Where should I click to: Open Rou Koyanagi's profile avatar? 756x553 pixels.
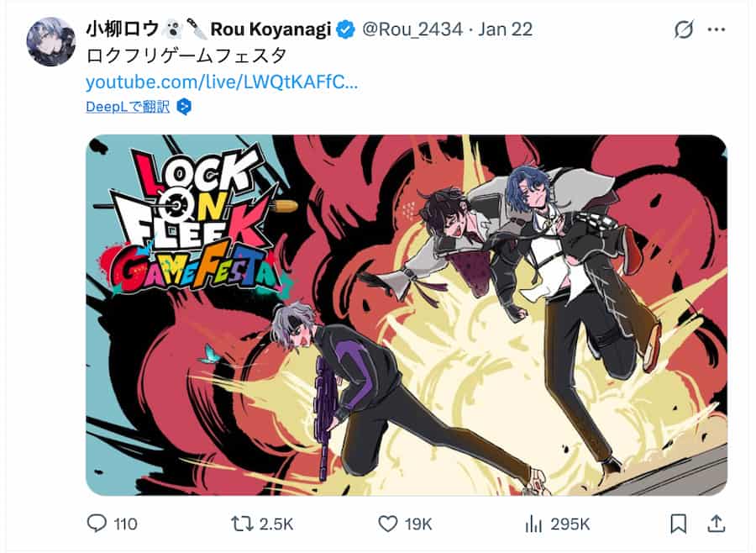coord(50,41)
